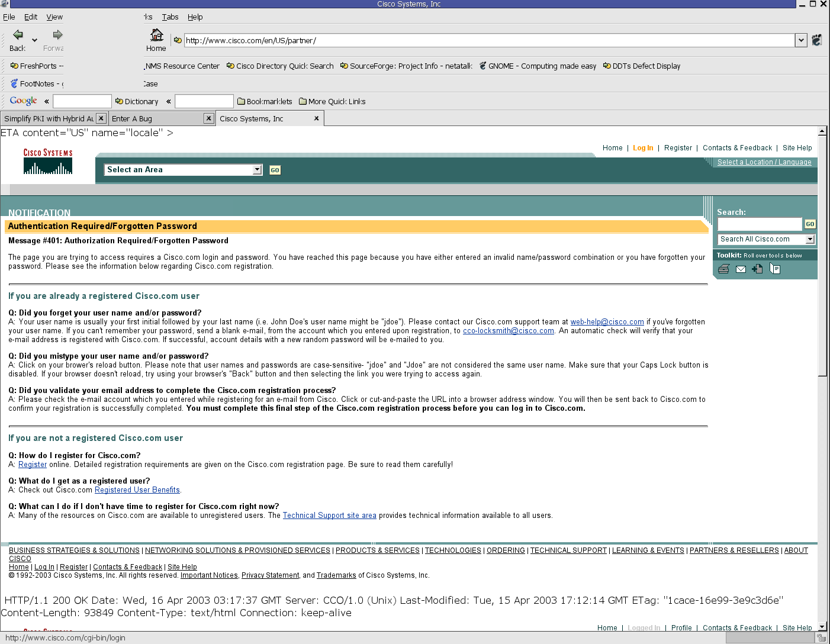Go back using the Back arrow icon
The image size is (830, 644).
click(x=18, y=35)
